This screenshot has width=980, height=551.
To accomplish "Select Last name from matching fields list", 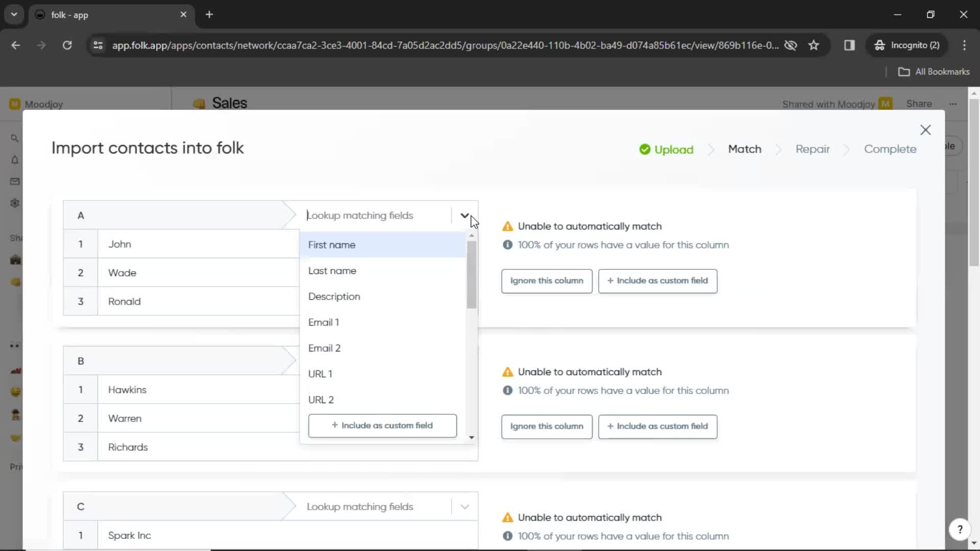I will 332,270.
